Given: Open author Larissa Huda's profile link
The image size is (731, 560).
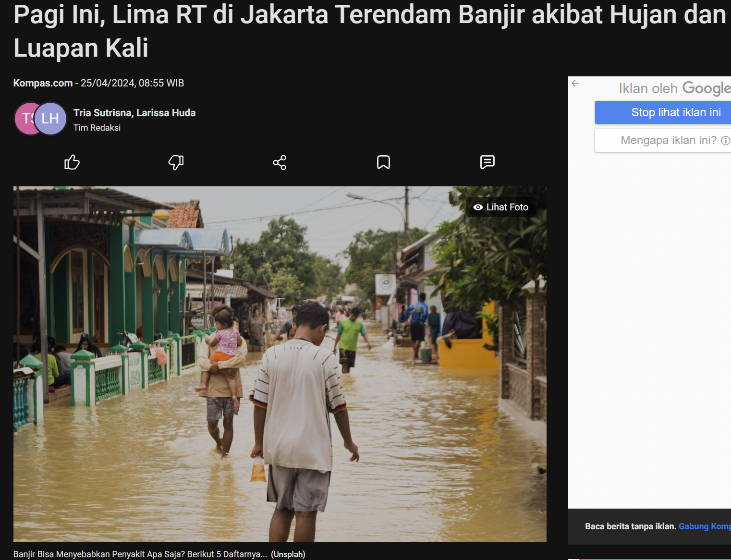Looking at the screenshot, I should click(x=166, y=113).
